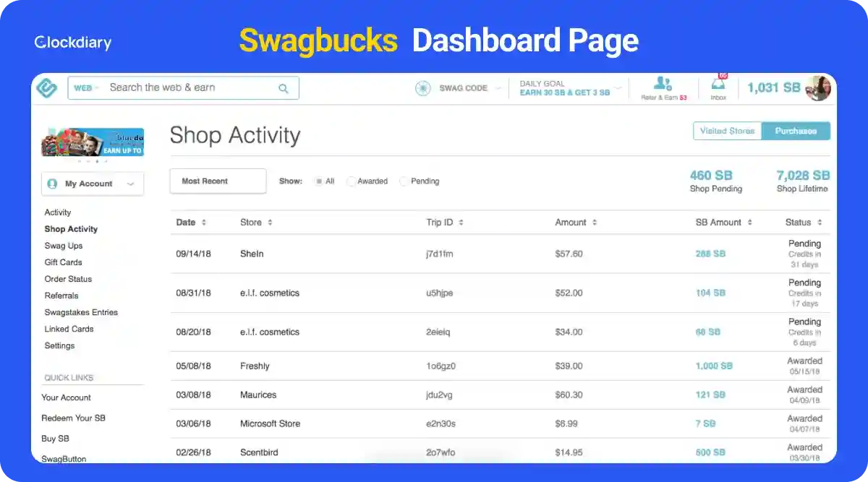
Task: Click the My Account person icon
Action: [52, 184]
